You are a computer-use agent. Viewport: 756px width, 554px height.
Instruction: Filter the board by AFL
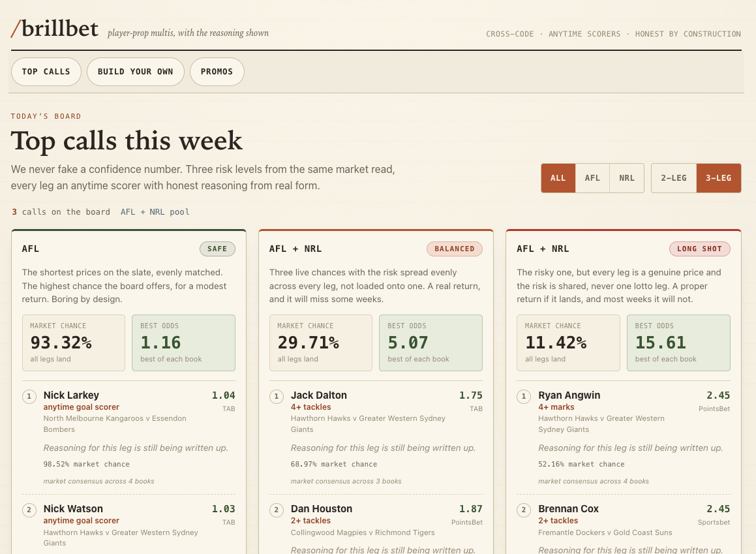[x=592, y=178]
